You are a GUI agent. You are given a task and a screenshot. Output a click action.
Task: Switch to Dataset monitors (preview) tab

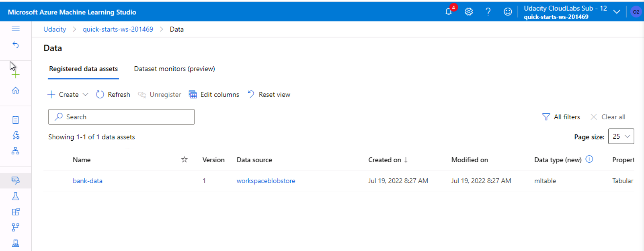(174, 69)
